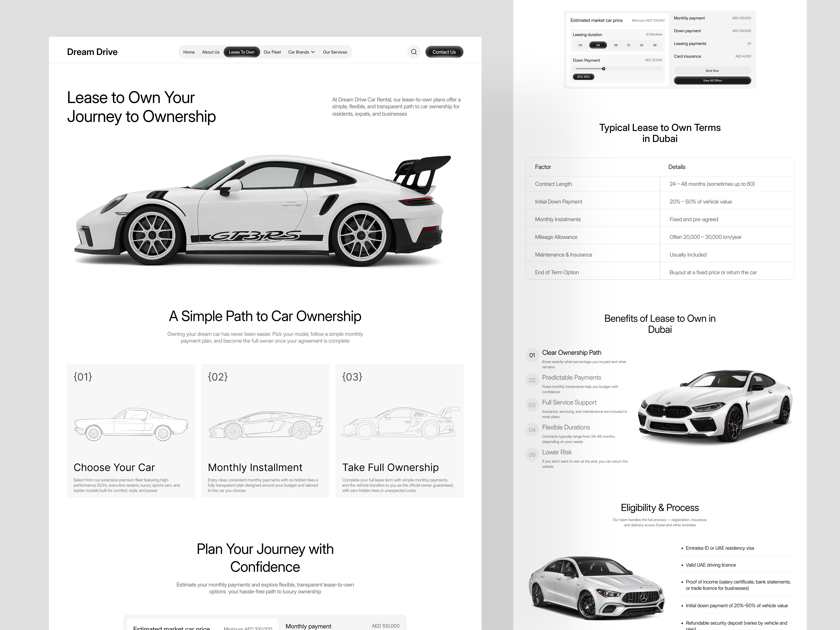This screenshot has width=840, height=630.
Task: Click the 'Lower Risk' benefit heading
Action: 557,452
